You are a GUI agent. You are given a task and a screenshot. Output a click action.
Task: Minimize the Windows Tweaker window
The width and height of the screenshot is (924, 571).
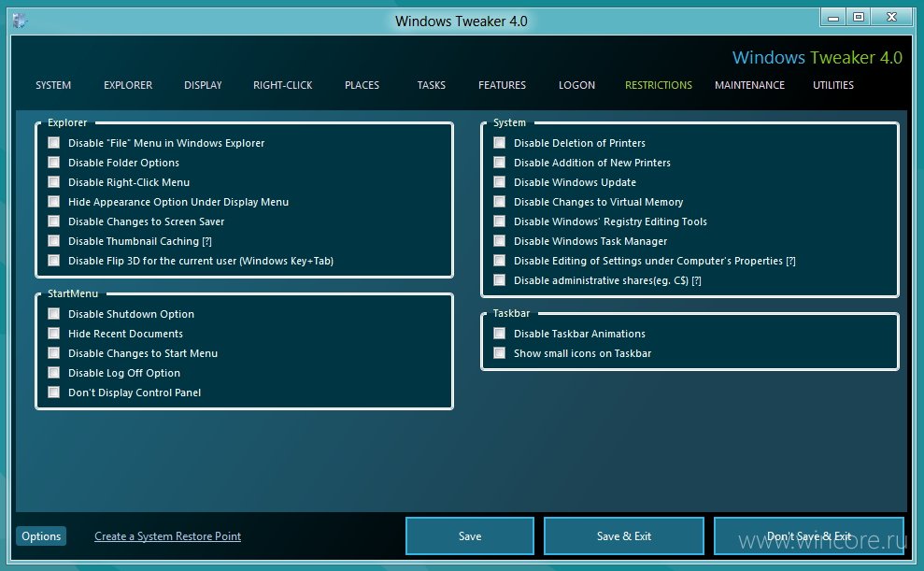pyautogui.click(x=832, y=18)
